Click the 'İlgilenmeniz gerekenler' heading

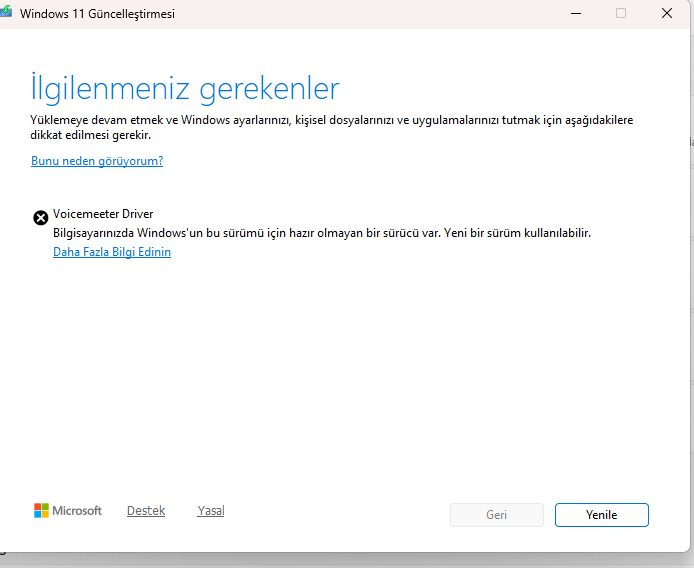click(x=185, y=89)
